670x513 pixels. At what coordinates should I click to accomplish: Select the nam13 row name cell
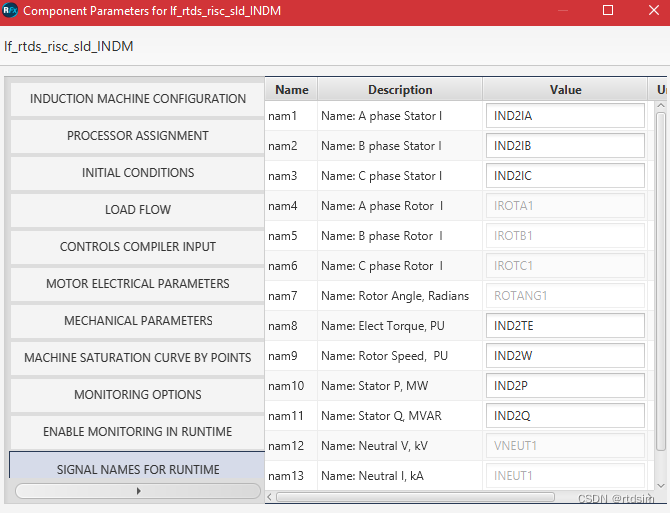[291, 476]
